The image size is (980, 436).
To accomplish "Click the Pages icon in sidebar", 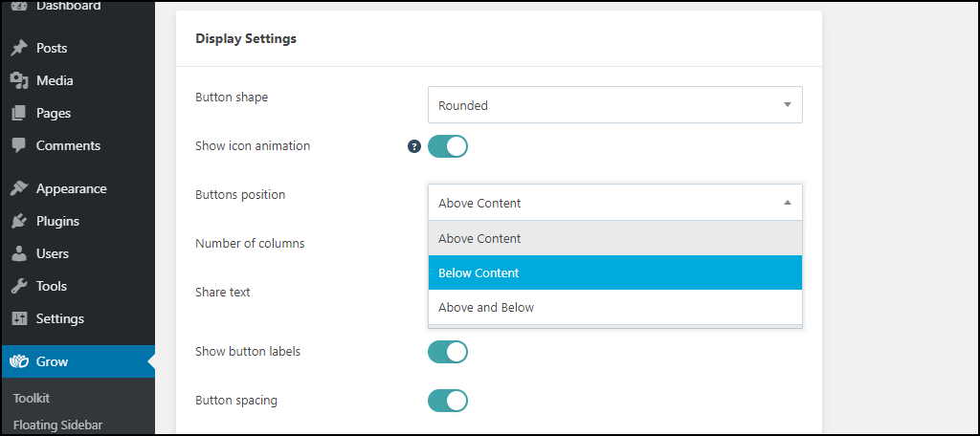I will tap(19, 113).
